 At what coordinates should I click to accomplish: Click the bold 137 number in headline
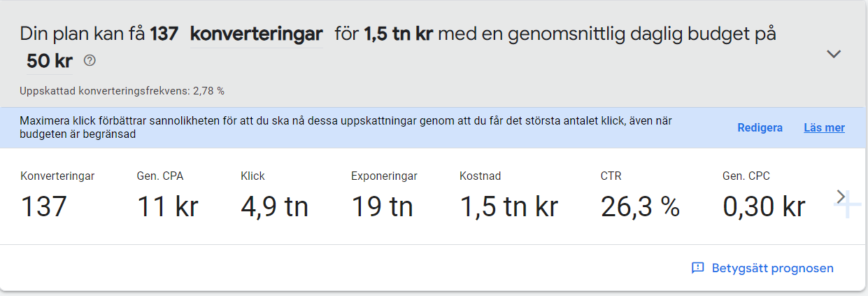point(164,34)
